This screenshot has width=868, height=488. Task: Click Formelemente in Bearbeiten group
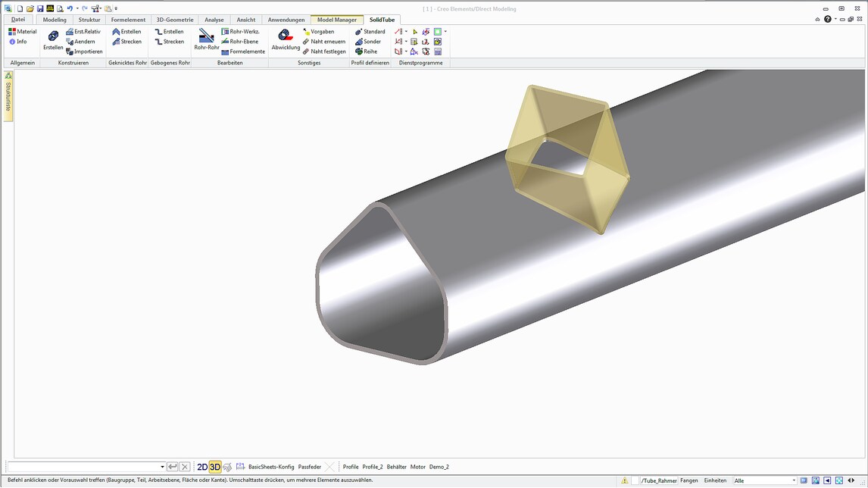(243, 52)
